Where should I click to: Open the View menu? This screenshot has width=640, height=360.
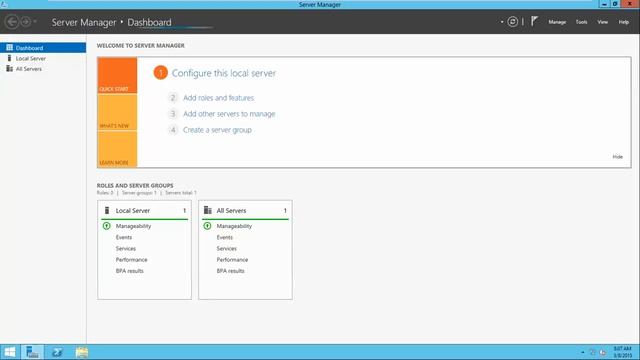602,22
